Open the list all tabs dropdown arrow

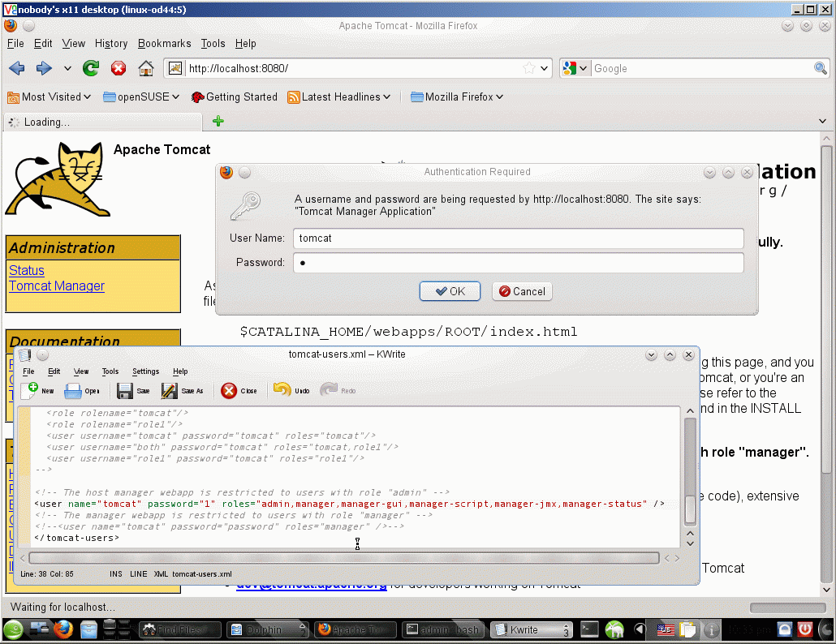coord(823,122)
